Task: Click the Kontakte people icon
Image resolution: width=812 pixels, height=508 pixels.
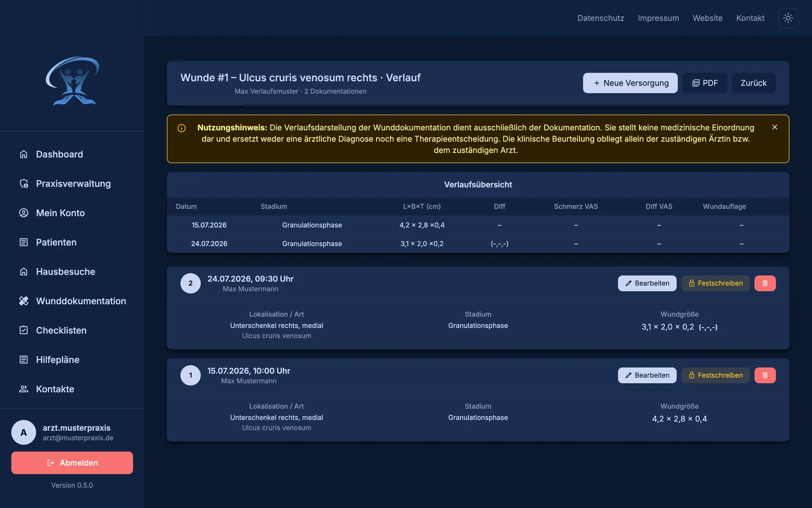Action: pos(23,389)
